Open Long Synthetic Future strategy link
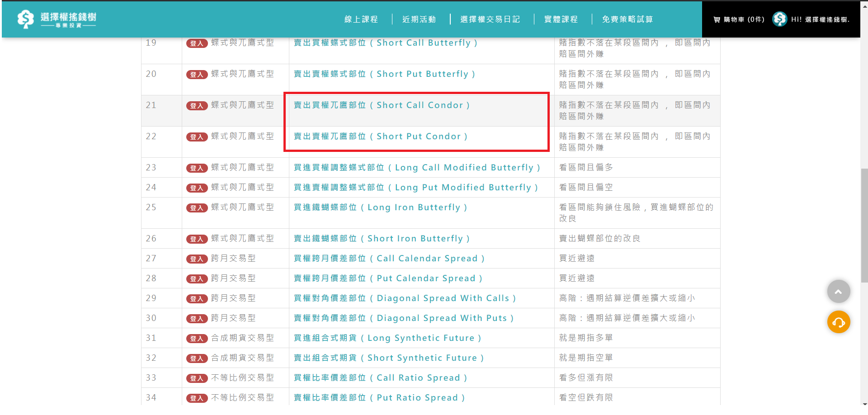 (x=387, y=338)
